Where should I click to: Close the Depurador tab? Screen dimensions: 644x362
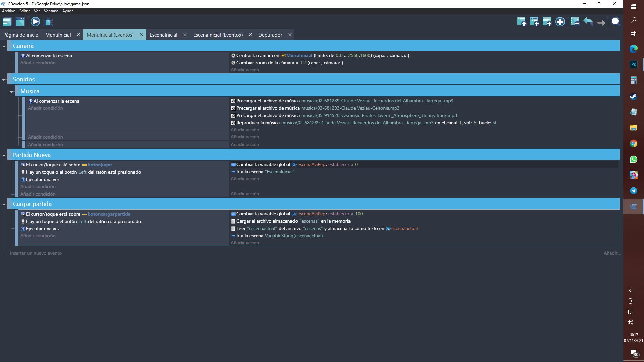coord(290,35)
